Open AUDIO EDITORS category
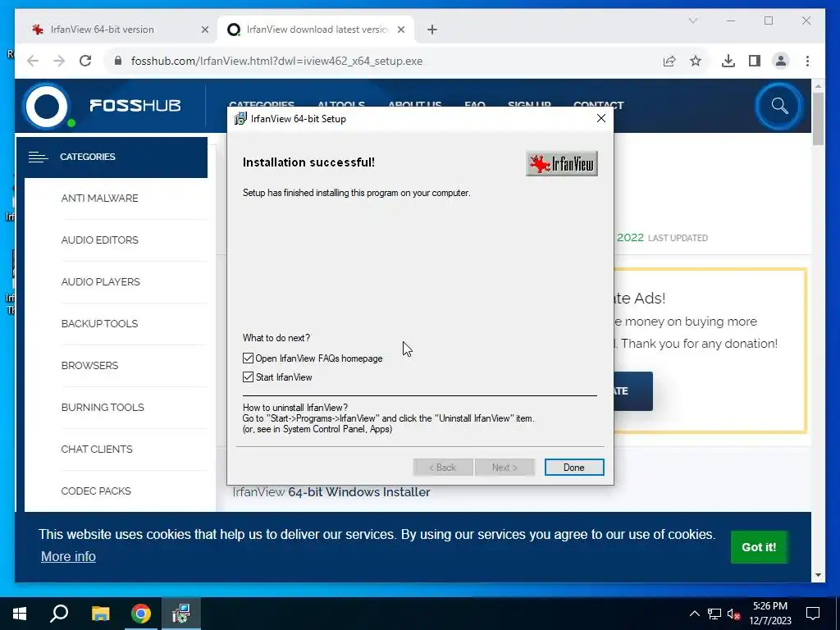The height and width of the screenshot is (630, 840). (99, 240)
